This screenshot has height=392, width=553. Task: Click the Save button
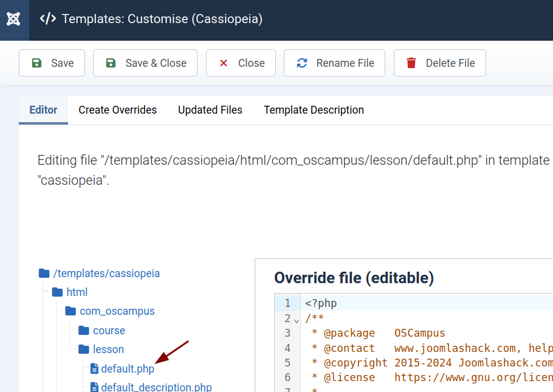(x=52, y=63)
